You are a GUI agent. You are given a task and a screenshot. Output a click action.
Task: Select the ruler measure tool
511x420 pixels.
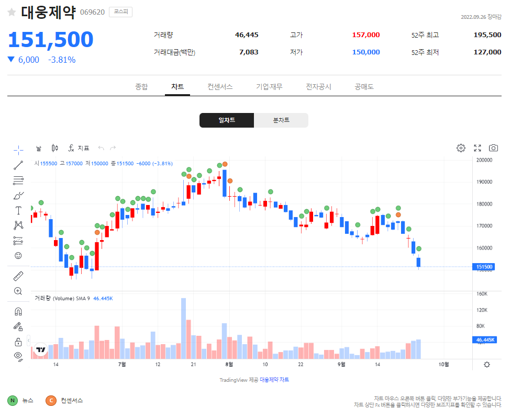click(18, 276)
